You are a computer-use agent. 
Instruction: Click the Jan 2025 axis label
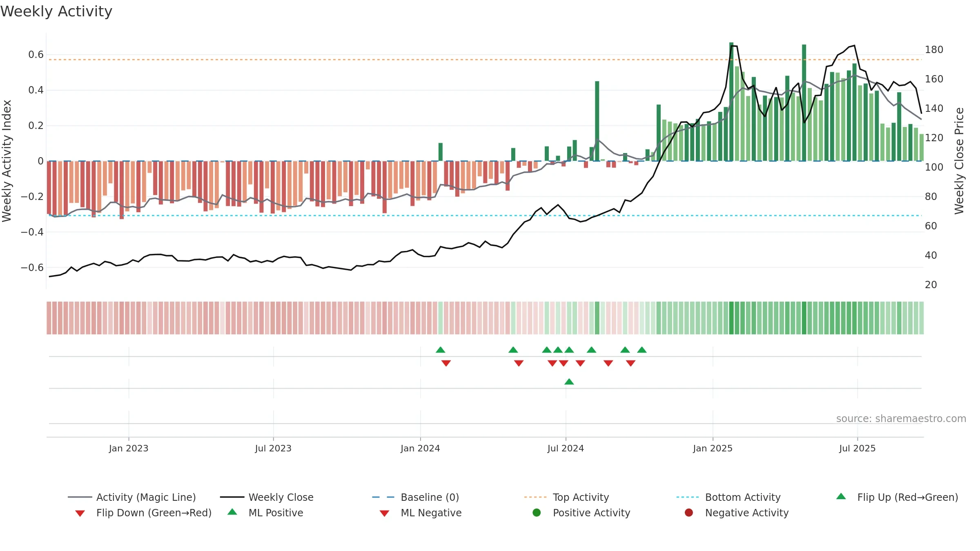pyautogui.click(x=713, y=448)
